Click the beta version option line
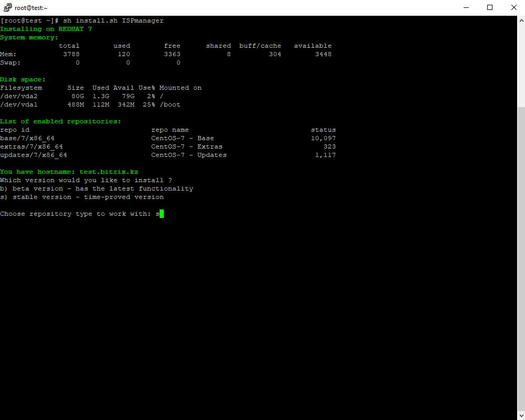This screenshot has height=420, width=525. (97, 188)
